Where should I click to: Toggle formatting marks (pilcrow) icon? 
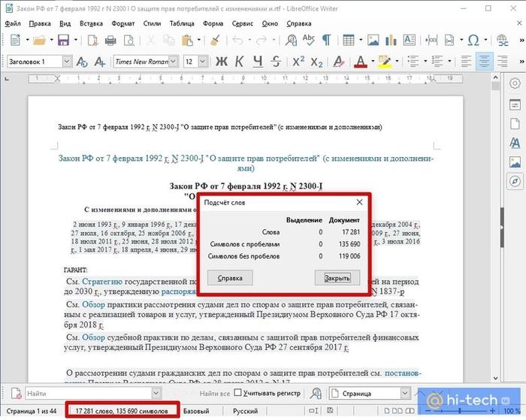pyautogui.click(x=328, y=40)
